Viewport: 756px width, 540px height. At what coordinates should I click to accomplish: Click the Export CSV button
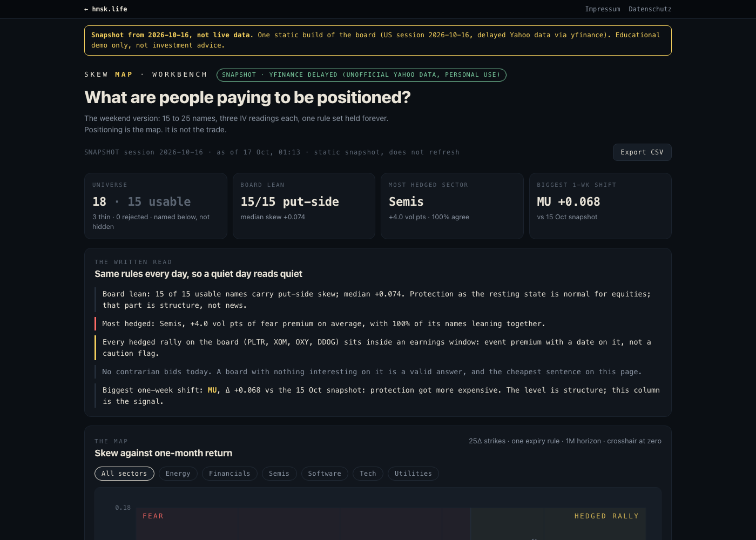tap(642, 152)
